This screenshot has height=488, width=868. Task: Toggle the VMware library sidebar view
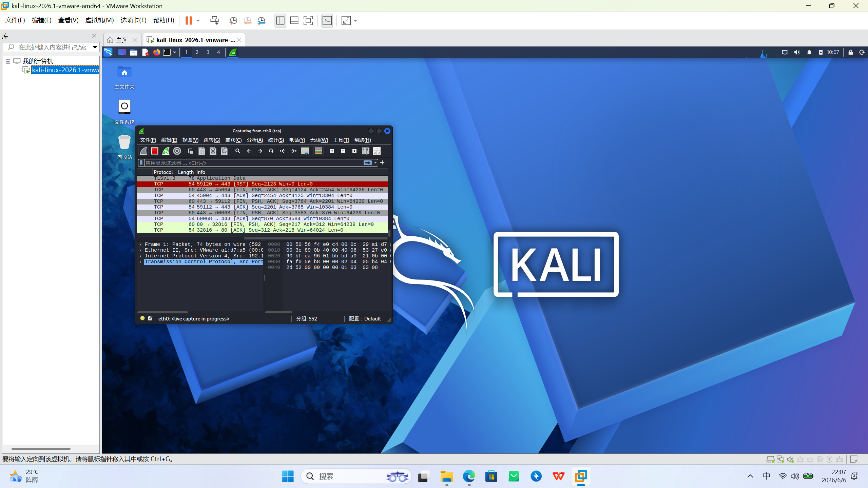tap(280, 21)
